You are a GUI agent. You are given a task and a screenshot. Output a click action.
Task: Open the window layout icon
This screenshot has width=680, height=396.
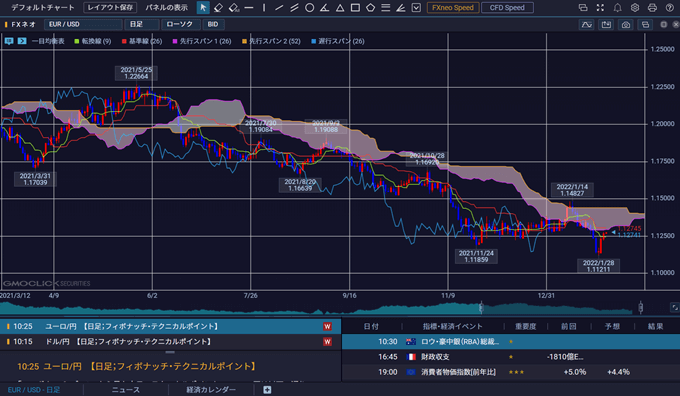(583, 7)
